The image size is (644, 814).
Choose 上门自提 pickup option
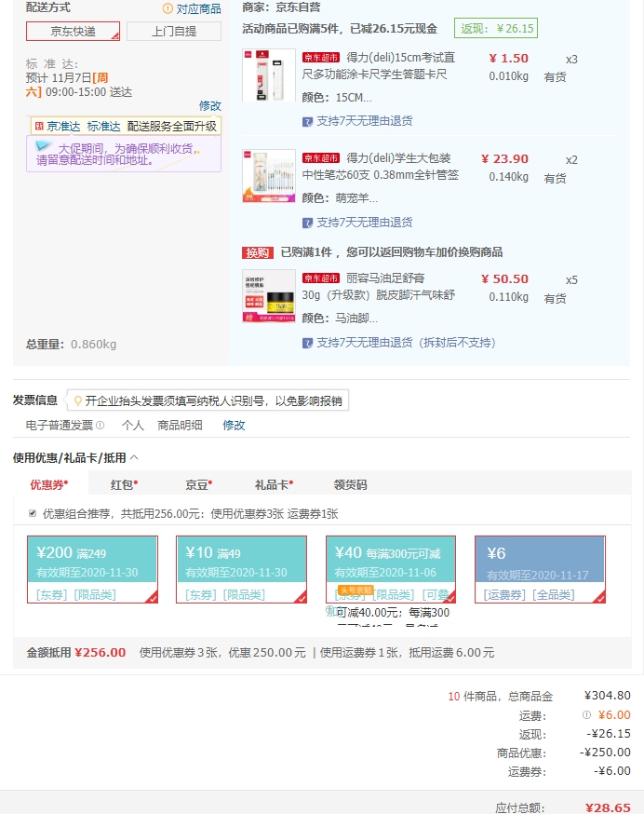[x=174, y=31]
